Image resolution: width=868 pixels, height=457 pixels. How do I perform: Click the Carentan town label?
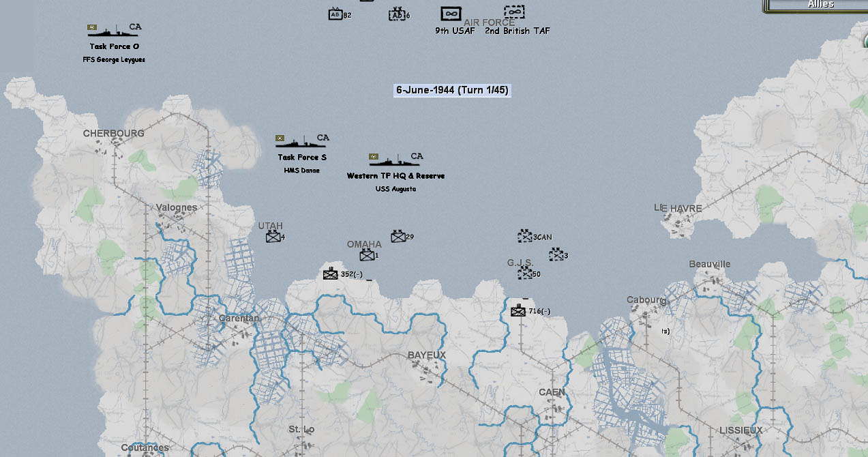pos(239,319)
